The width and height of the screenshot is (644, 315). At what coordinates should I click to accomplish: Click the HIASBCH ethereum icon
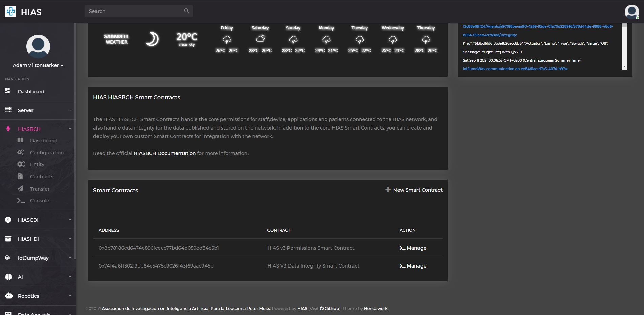[8, 129]
